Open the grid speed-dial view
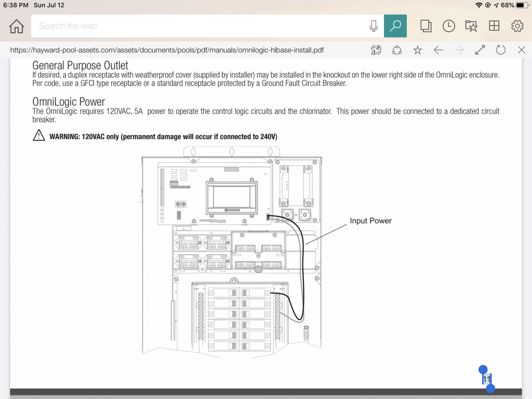This screenshot has width=532, height=399. click(x=494, y=26)
